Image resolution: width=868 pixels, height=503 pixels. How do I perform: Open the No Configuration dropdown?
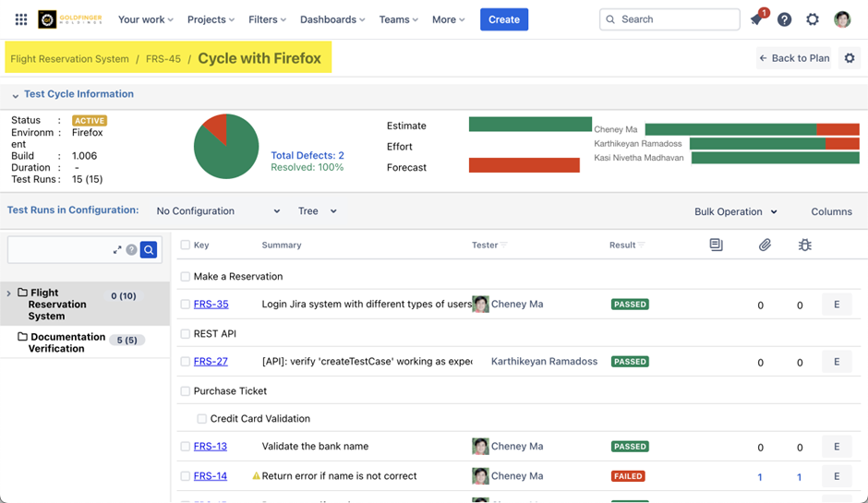click(218, 211)
